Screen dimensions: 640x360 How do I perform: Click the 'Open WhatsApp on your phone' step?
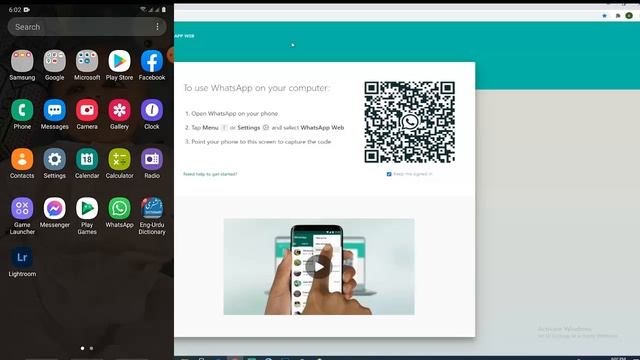[x=235, y=113]
